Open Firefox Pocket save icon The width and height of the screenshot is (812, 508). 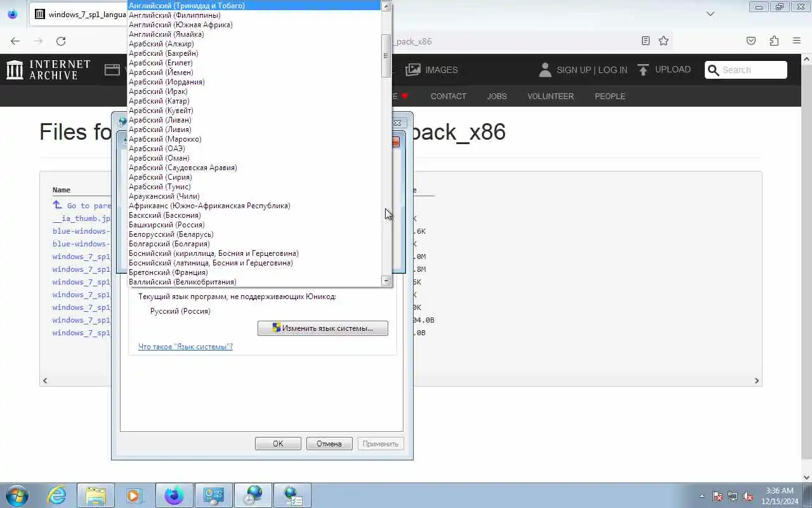[x=751, y=41]
